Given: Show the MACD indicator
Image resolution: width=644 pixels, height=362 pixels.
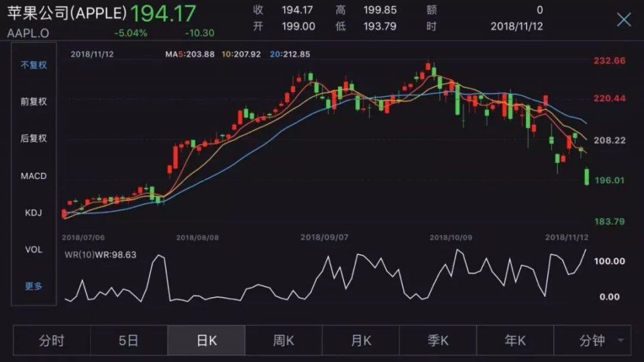Looking at the screenshot, I should click(34, 176).
